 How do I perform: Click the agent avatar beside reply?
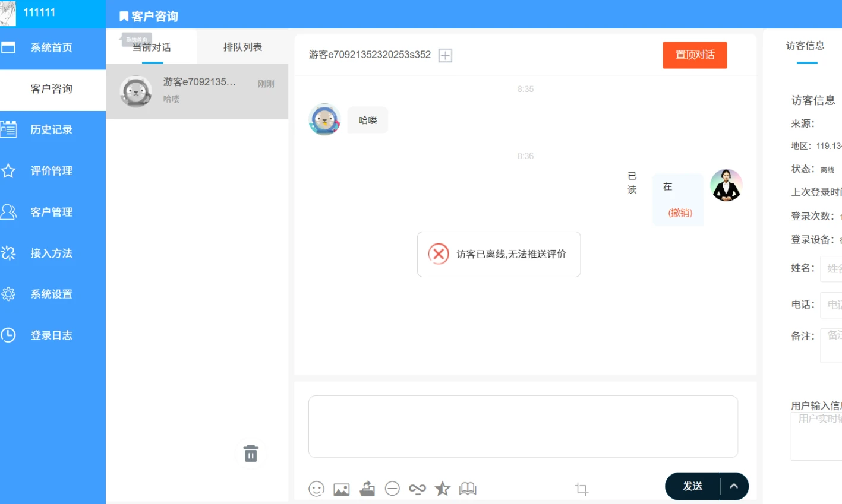726,185
